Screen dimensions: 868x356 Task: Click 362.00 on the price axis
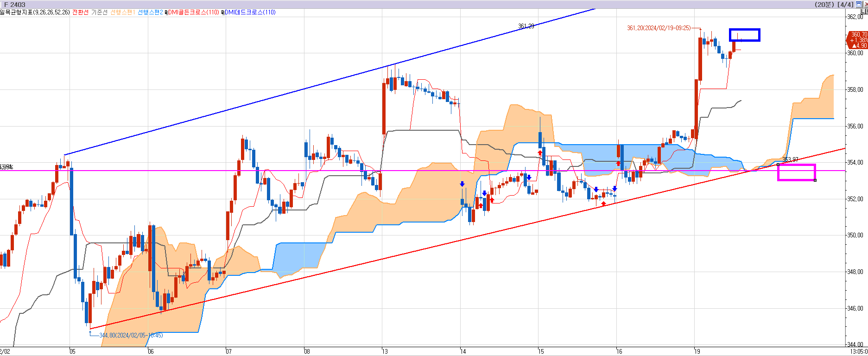(x=855, y=17)
